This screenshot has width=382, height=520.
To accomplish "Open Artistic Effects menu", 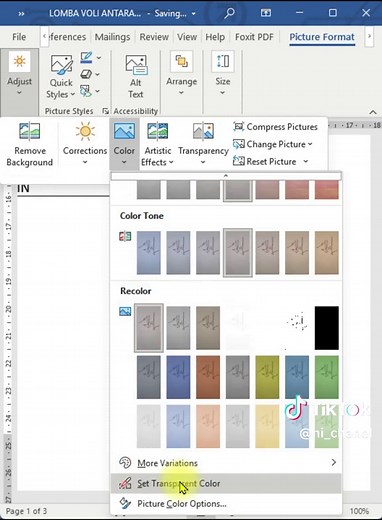I will [157, 144].
